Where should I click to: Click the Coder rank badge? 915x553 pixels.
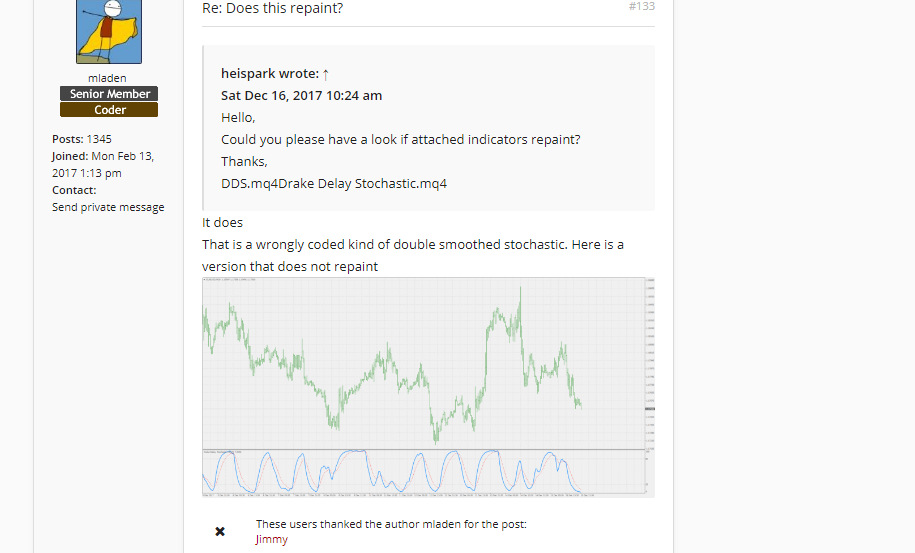(109, 110)
